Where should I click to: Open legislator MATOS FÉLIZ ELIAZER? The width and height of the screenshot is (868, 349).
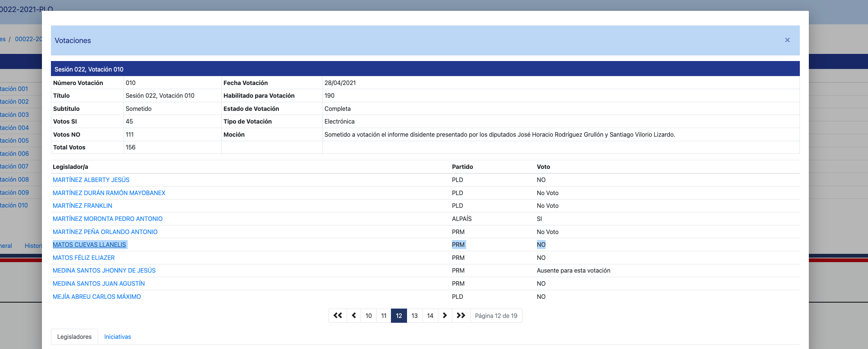[84, 258]
